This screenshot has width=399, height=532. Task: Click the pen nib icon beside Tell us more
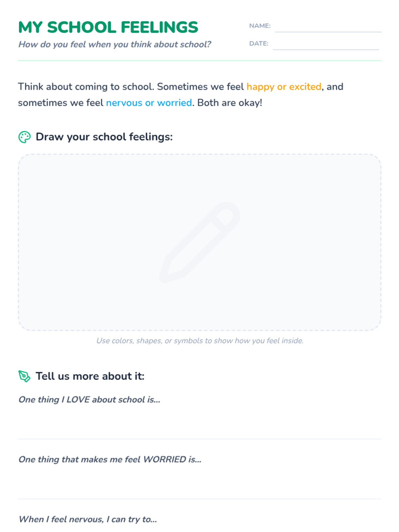coord(24,376)
